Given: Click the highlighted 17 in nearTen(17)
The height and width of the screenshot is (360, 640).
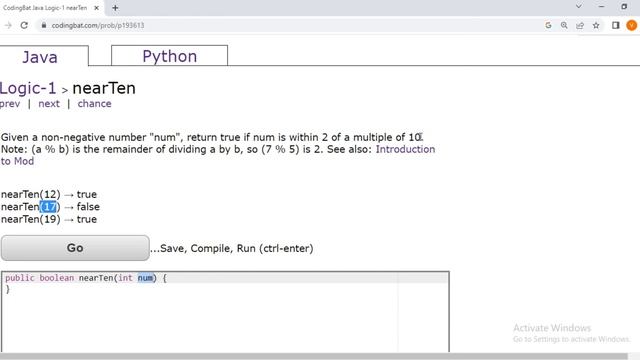Looking at the screenshot, I should [x=50, y=207].
